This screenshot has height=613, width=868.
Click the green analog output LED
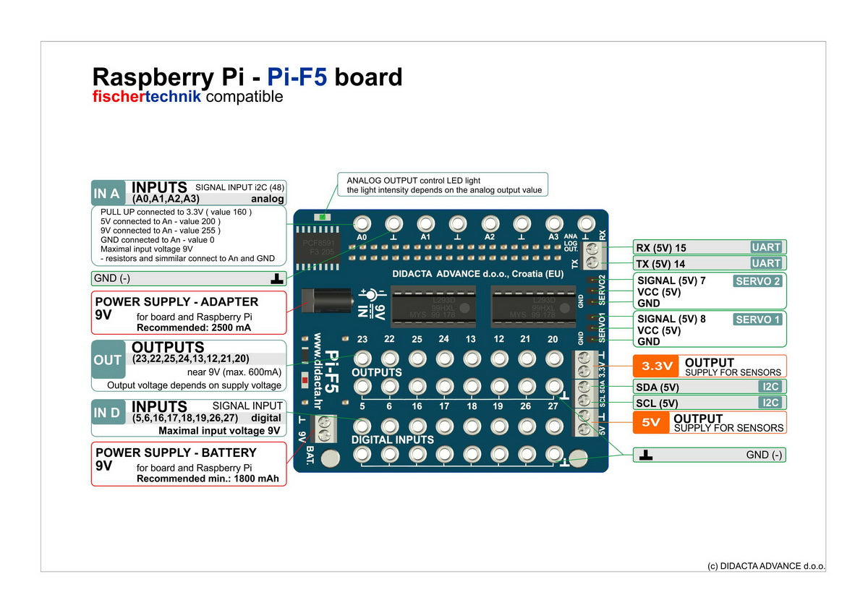coord(319,217)
